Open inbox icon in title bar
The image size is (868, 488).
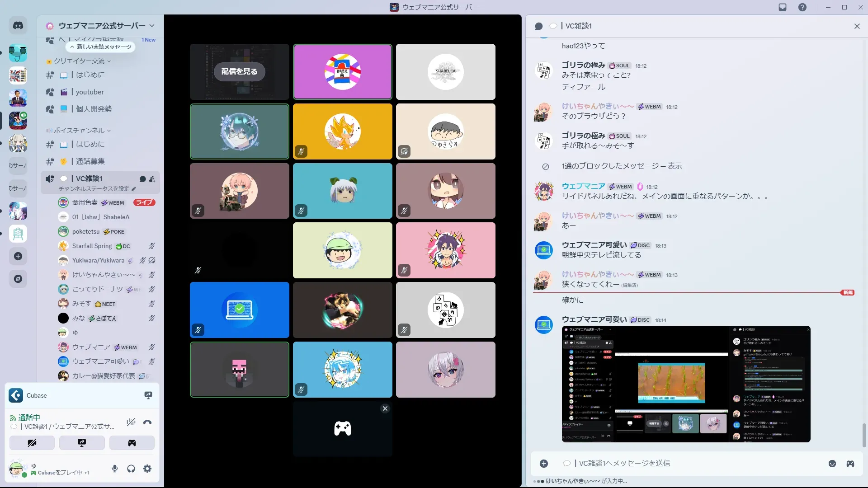point(783,7)
